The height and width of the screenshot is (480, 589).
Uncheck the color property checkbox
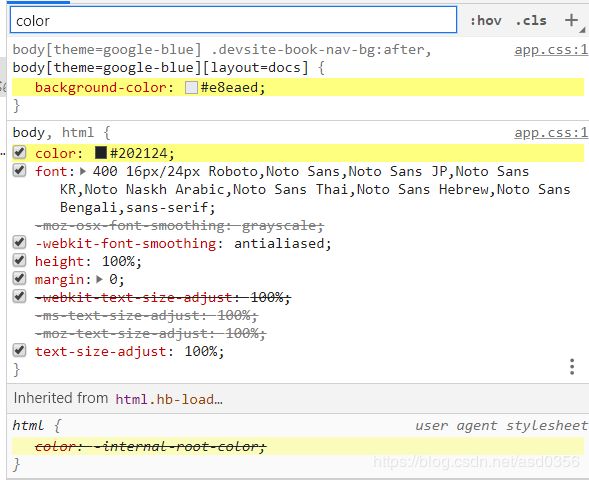pos(19,152)
